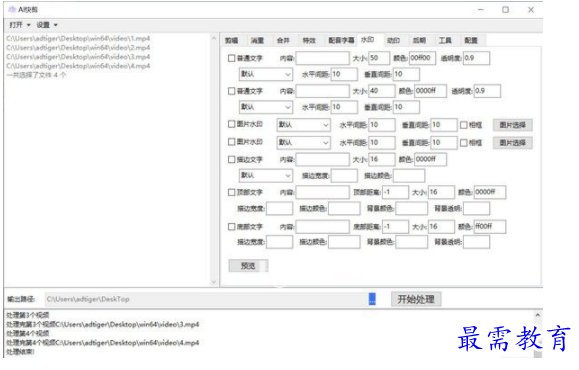Viewport: 579px width, 370px height.
Task: Enable the 普通文字 checkbox with size 40
Action: point(232,91)
